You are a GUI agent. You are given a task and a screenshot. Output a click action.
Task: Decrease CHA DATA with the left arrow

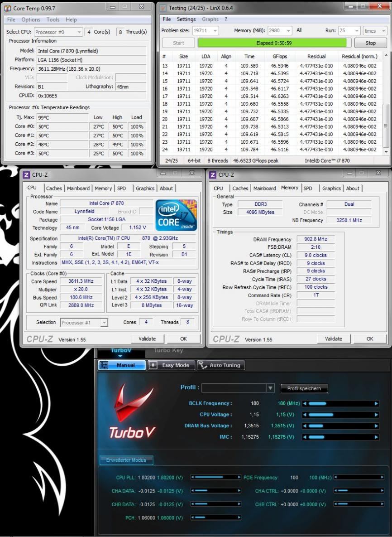coord(192,490)
